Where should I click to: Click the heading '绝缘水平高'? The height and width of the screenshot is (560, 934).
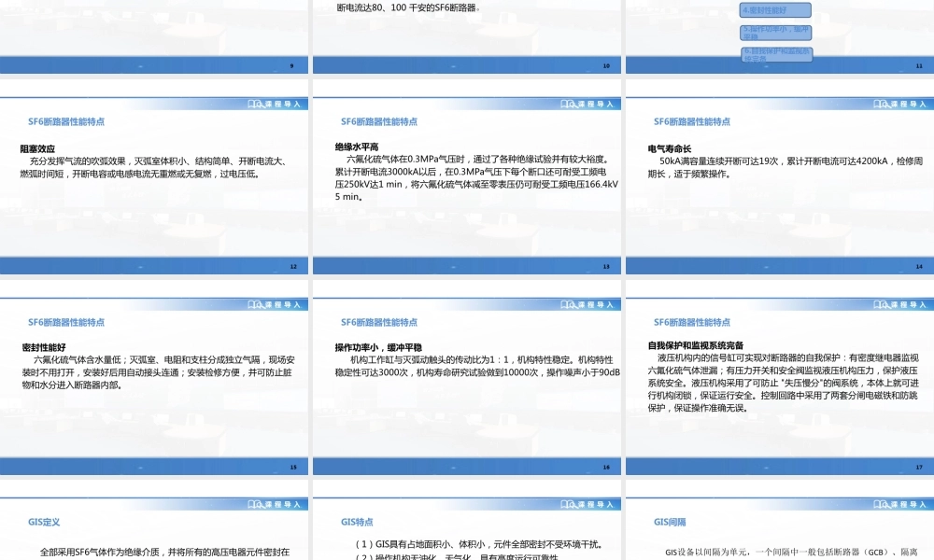[357, 147]
